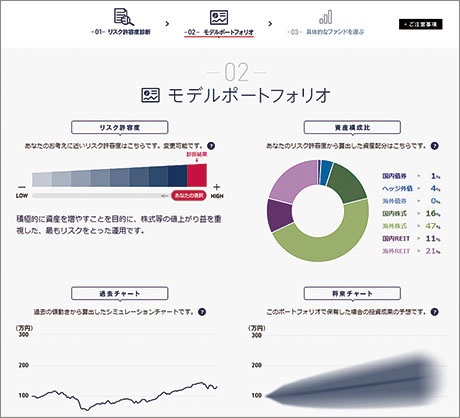Open the ご注意事項 button
This screenshot has height=418, width=460.
tap(420, 24)
